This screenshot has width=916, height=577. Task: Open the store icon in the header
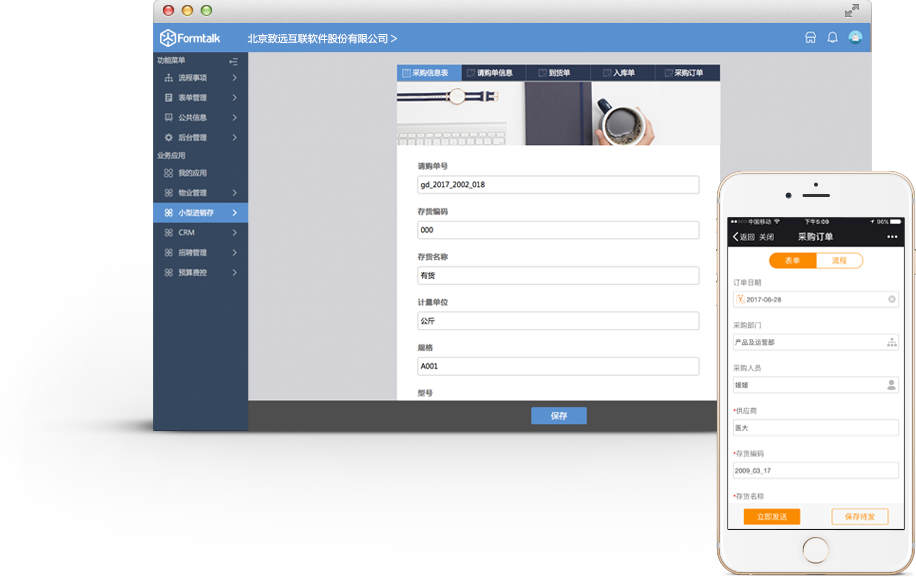point(810,38)
